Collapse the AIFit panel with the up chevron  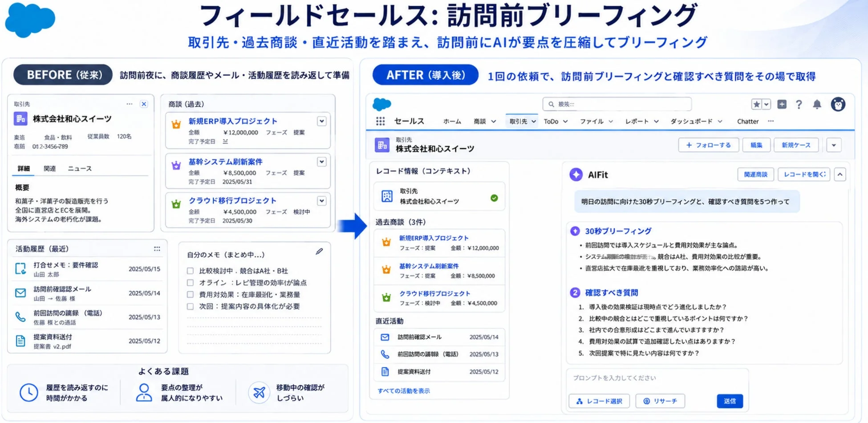click(840, 175)
